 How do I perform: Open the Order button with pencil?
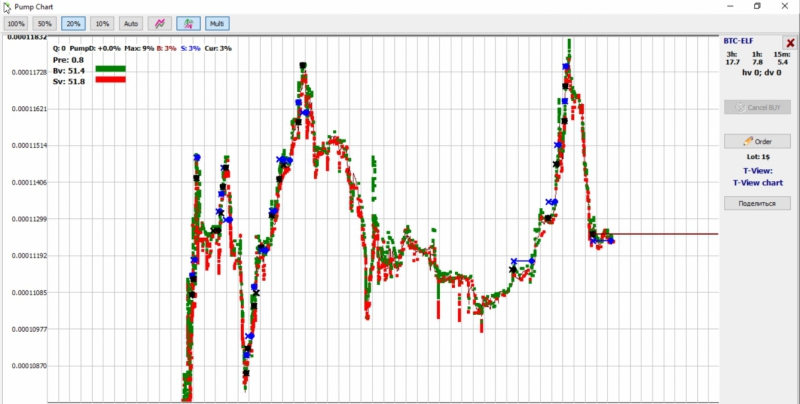click(757, 141)
